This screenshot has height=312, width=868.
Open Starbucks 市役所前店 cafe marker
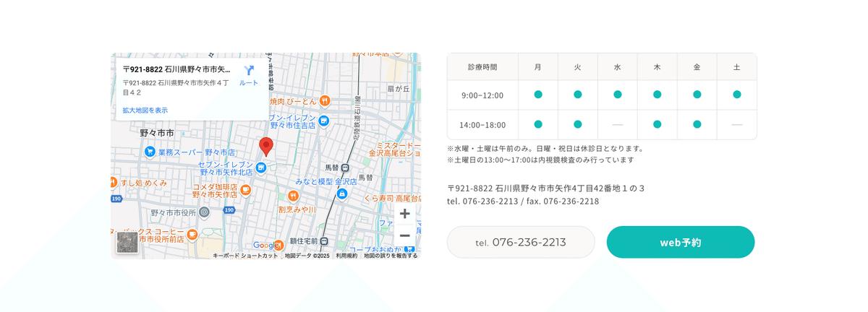point(192,235)
